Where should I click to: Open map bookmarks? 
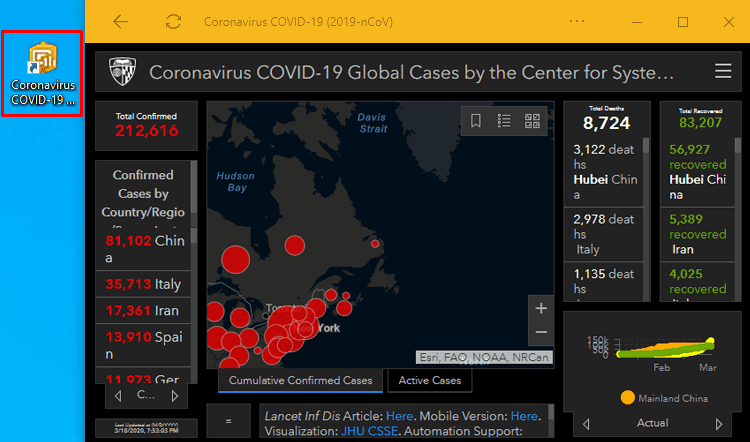click(475, 121)
